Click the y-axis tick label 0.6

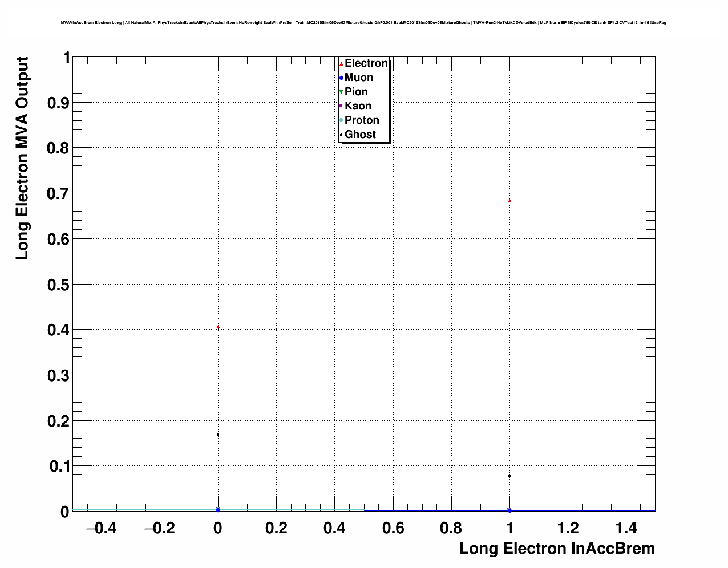click(58, 239)
